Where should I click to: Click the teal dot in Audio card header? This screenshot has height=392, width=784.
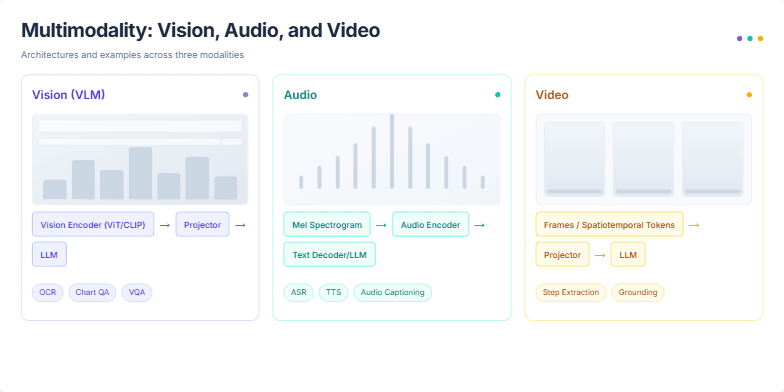pos(498,94)
